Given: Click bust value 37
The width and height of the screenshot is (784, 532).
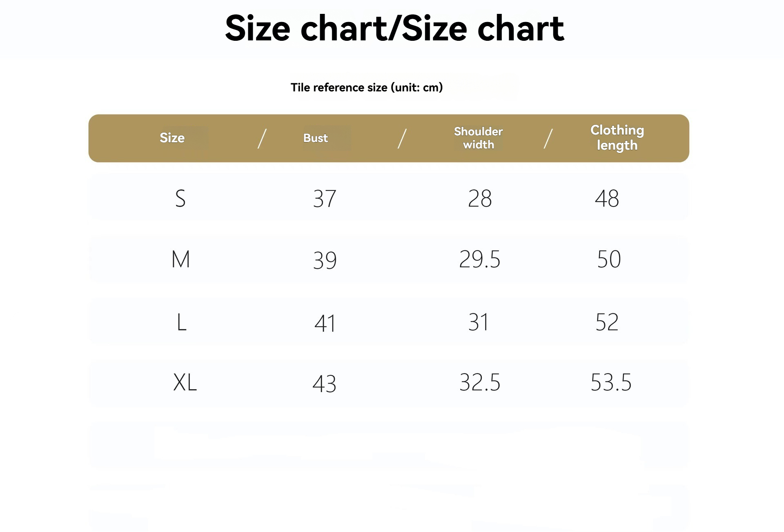Looking at the screenshot, I should [325, 199].
